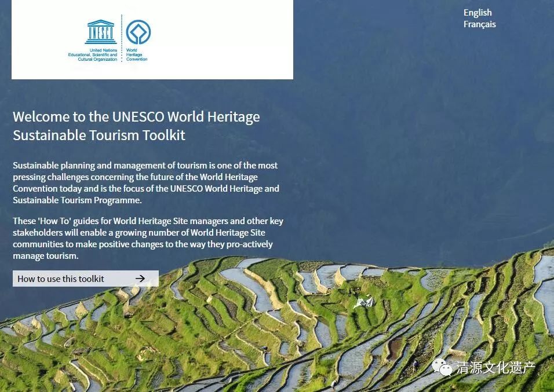
Task: Click 'World Heritage Convention' logo text
Action: pos(137,55)
